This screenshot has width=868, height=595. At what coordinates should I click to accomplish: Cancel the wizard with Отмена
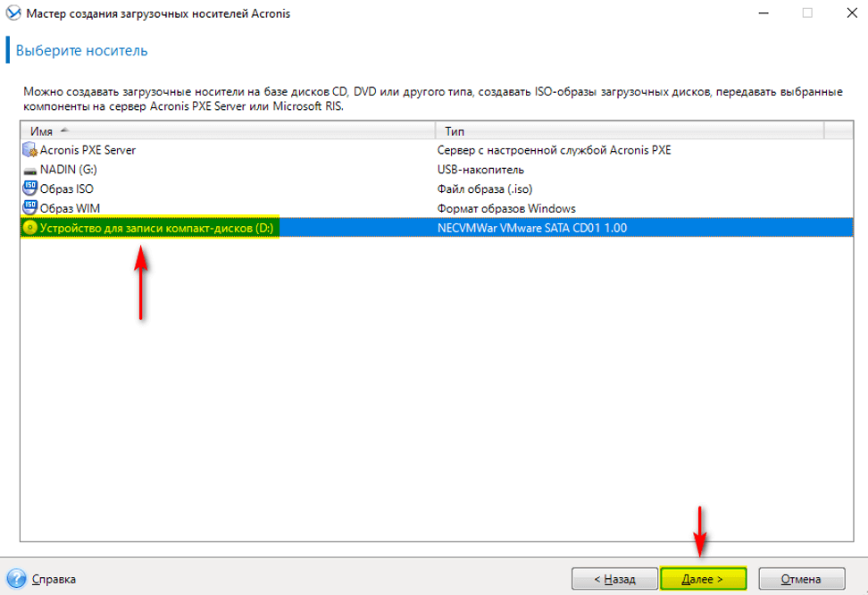tap(801, 579)
